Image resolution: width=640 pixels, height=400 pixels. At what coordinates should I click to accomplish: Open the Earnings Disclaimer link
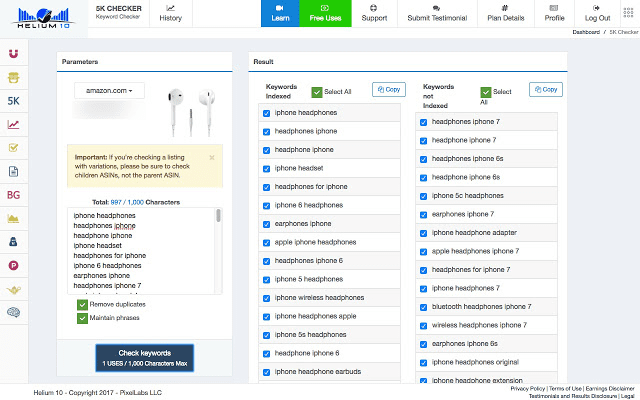click(610, 389)
